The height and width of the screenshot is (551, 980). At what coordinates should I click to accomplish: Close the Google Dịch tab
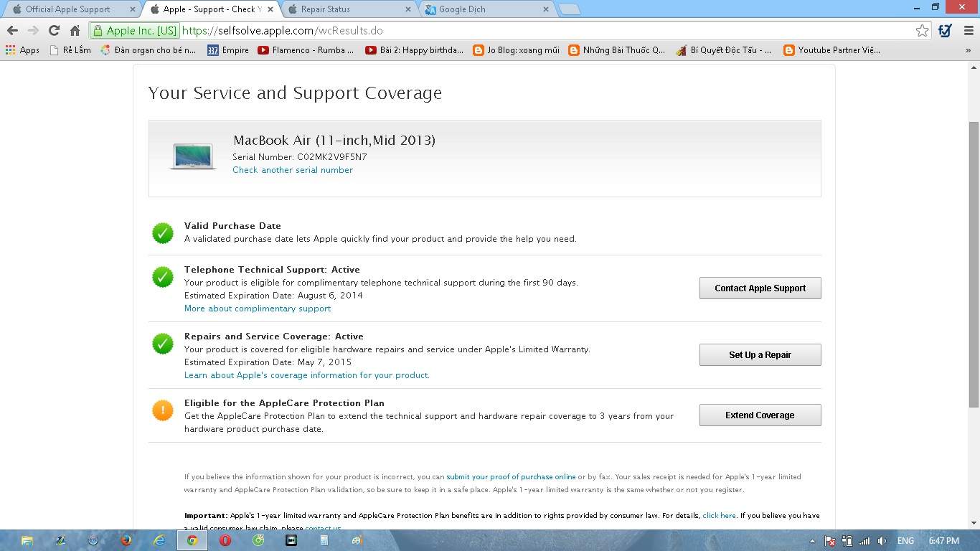(546, 9)
